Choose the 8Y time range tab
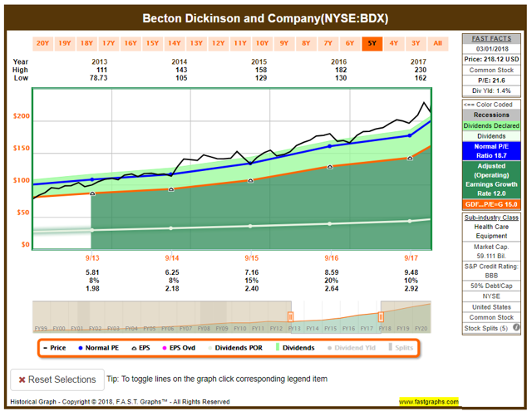This screenshot has width=532, height=416. click(x=306, y=44)
